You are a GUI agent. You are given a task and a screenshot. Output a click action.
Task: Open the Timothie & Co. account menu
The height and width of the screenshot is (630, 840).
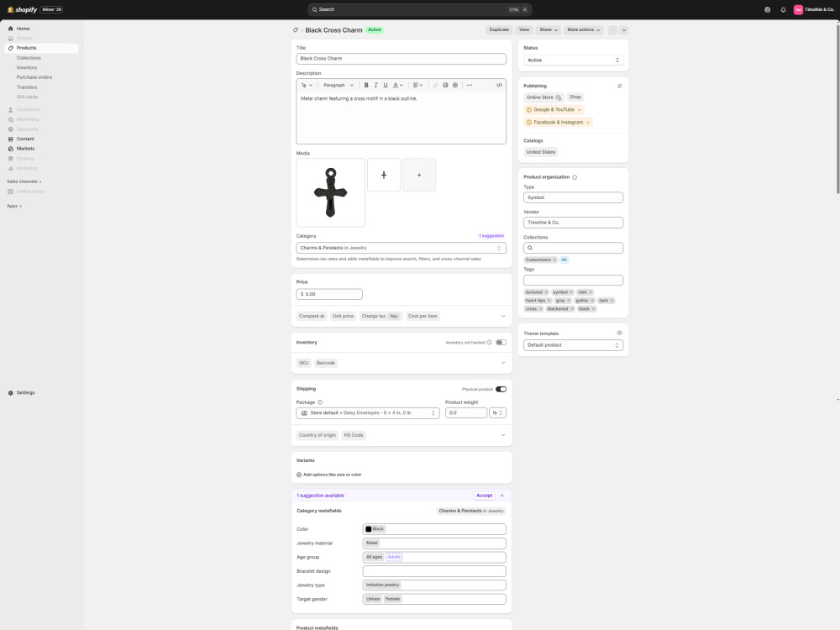point(813,9)
